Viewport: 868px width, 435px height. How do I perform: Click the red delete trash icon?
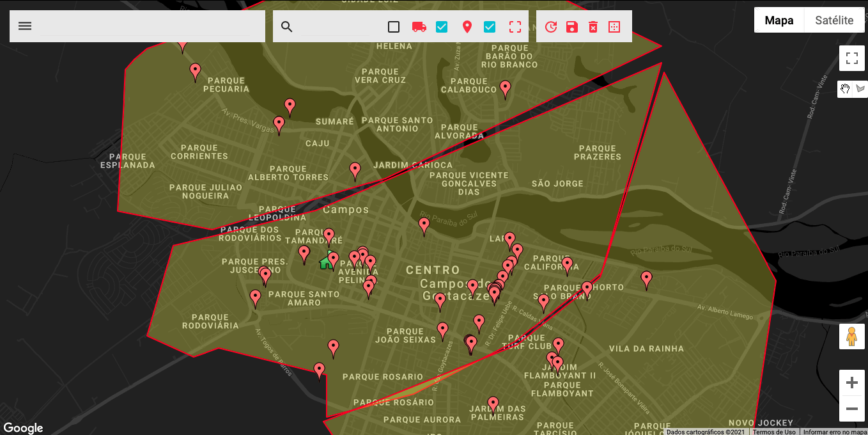[x=593, y=27]
